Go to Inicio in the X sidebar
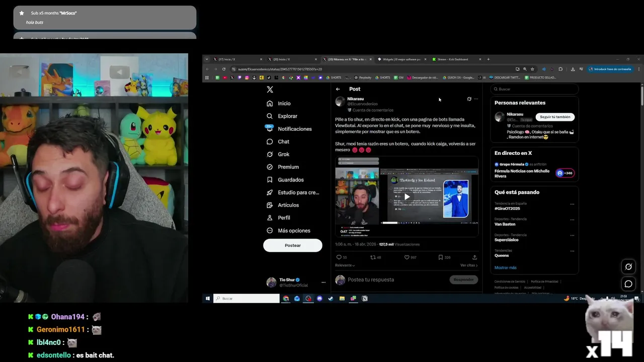The height and width of the screenshot is (362, 644). tap(279, 103)
